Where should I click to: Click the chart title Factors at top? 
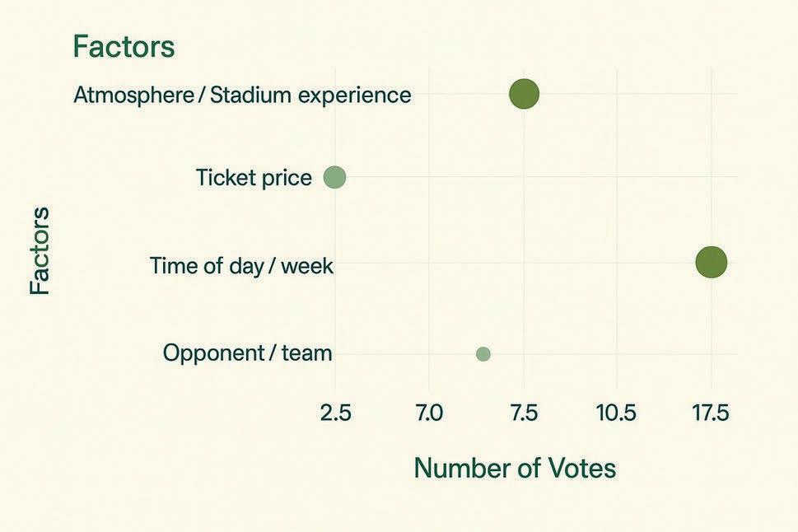(x=124, y=46)
